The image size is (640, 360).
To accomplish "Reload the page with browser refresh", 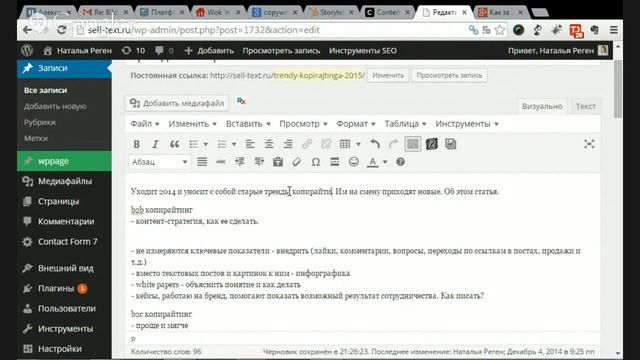I will click(x=62, y=30).
